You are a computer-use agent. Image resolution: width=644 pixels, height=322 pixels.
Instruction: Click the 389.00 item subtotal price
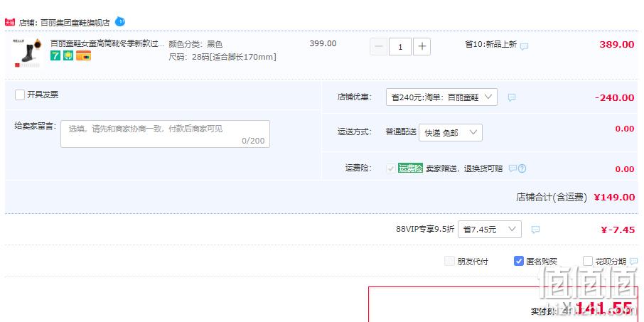pyautogui.click(x=617, y=45)
